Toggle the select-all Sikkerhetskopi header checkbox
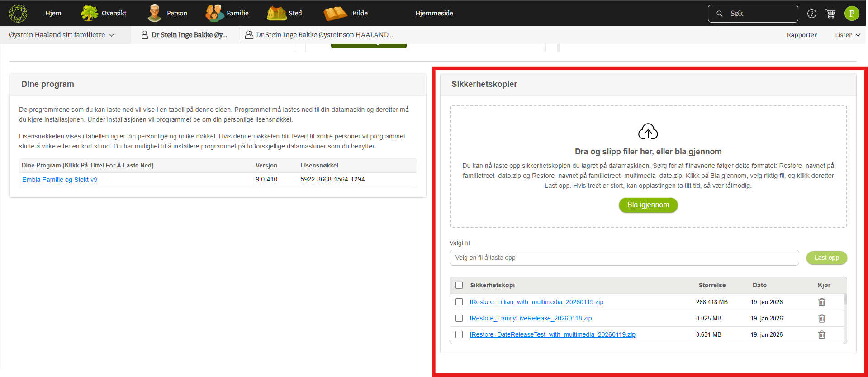 click(459, 285)
